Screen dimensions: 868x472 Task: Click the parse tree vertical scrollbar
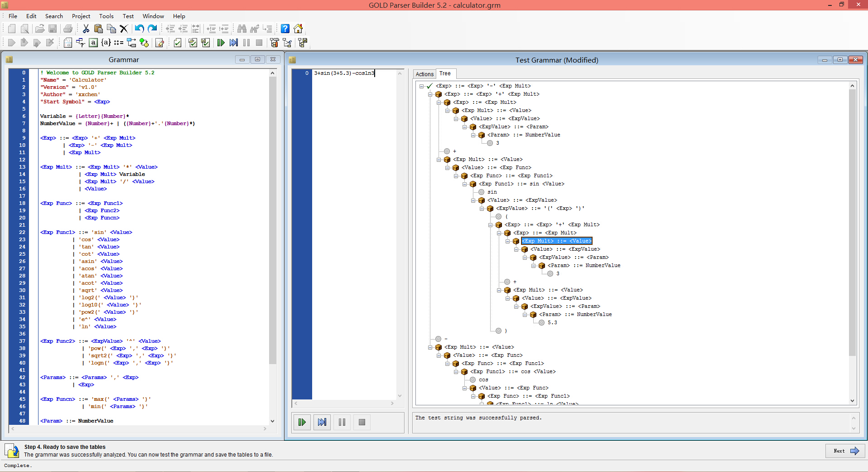(852, 243)
